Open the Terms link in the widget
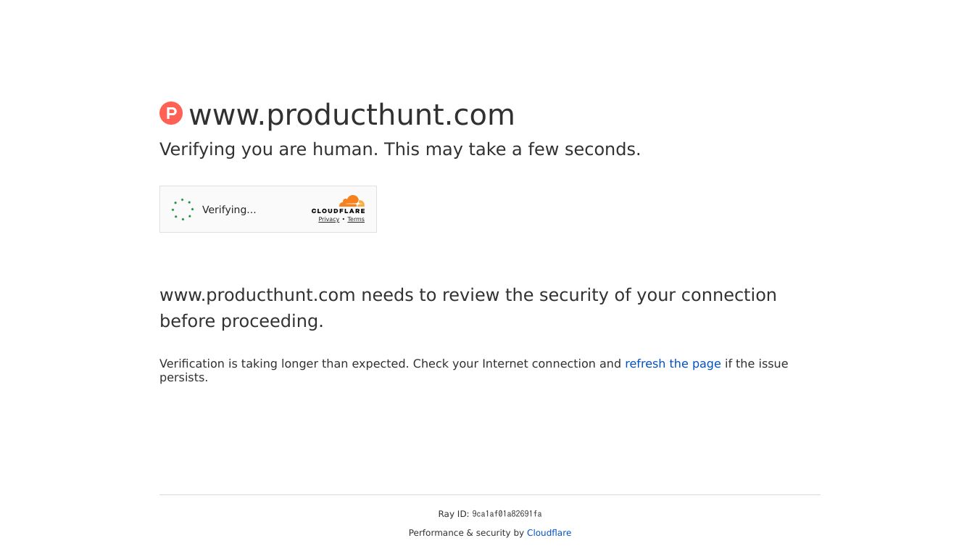The width and height of the screenshot is (980, 551). pos(356,220)
